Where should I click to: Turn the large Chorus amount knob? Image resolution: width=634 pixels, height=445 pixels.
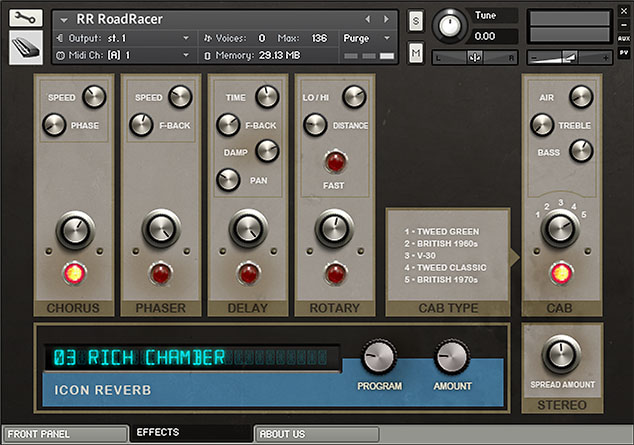75,230
